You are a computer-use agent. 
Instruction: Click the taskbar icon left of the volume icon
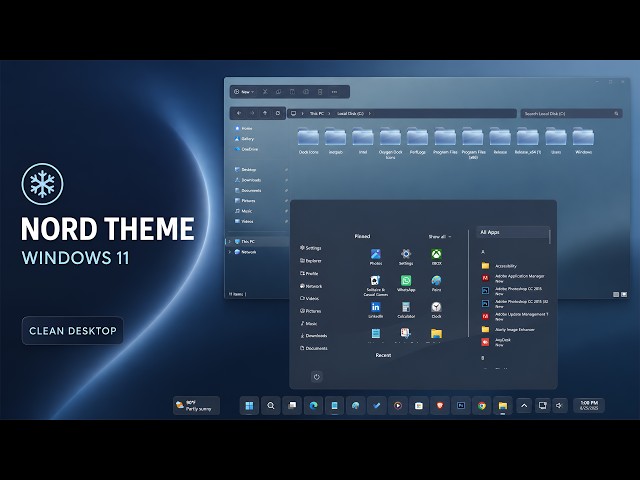coord(542,406)
